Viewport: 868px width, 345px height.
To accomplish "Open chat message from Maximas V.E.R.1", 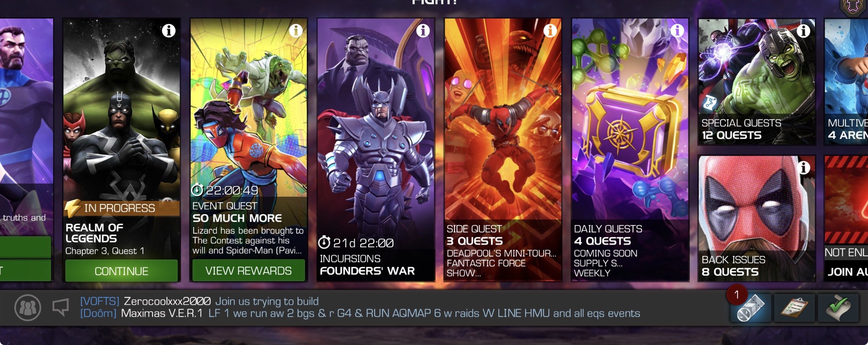I will click(360, 313).
